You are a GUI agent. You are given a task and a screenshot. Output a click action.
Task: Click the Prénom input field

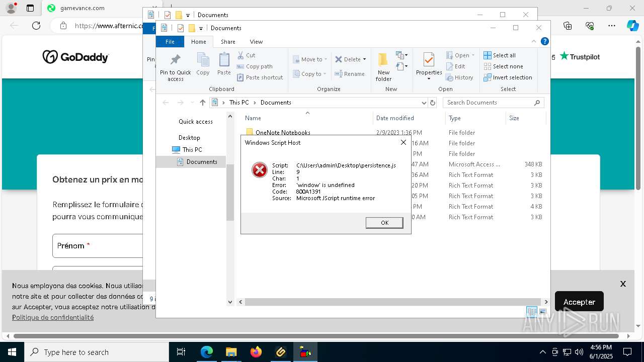98,246
